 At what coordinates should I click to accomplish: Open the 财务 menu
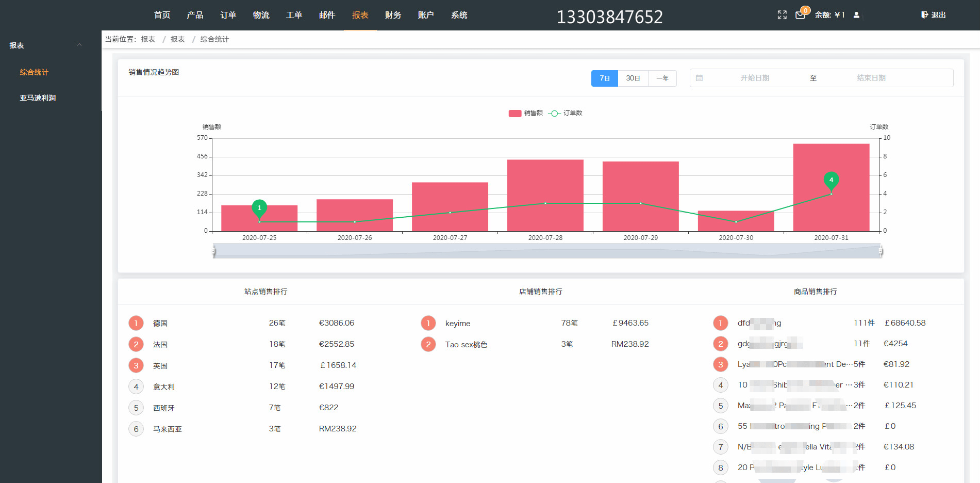tap(393, 15)
